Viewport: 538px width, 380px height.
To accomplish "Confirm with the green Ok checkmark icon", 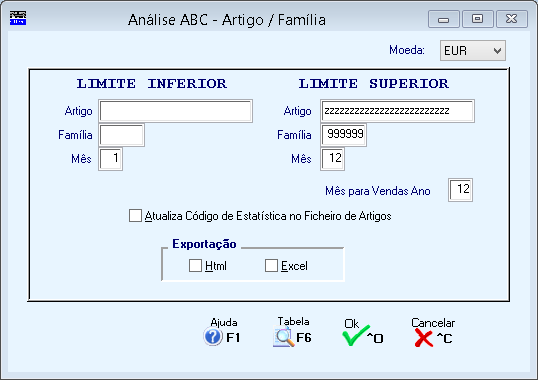I will tap(356, 336).
